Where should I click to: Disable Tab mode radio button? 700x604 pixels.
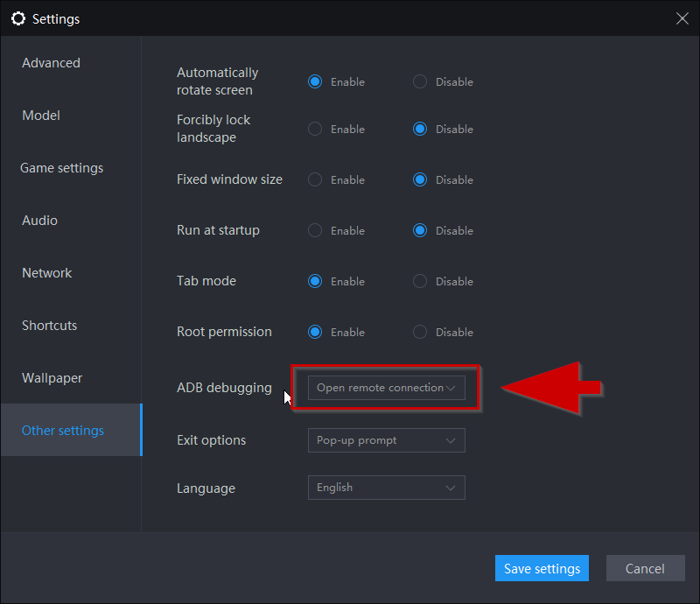click(420, 281)
